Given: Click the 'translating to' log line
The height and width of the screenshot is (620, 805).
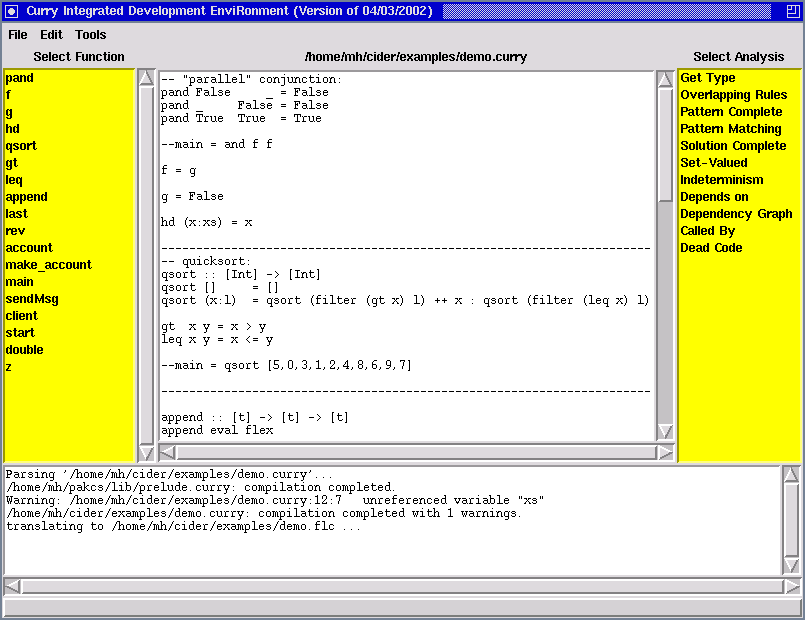Looking at the screenshot, I should tap(183, 526).
